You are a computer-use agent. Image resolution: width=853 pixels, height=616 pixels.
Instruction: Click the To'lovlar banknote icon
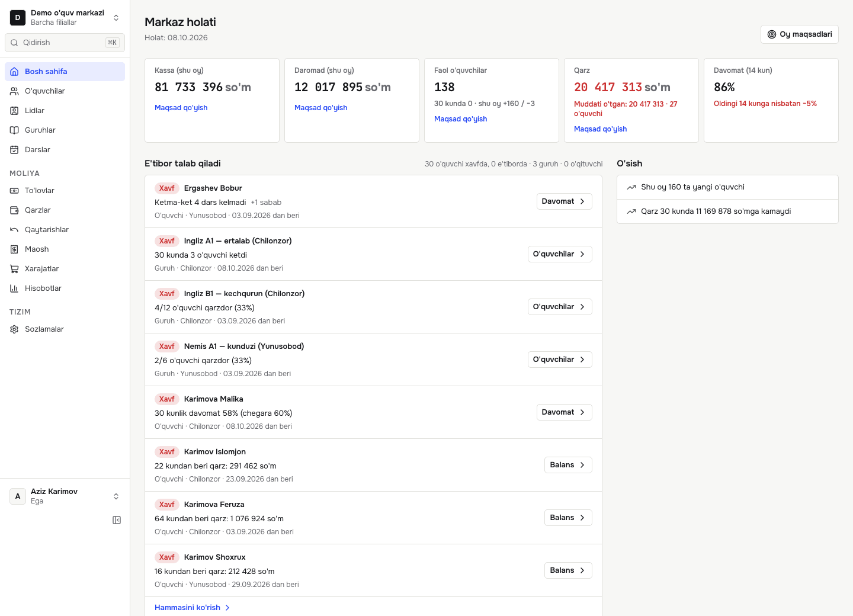tap(14, 191)
